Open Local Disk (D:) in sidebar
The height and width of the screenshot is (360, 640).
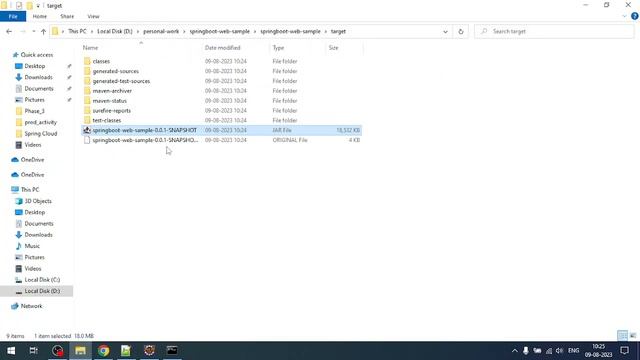tap(42, 291)
